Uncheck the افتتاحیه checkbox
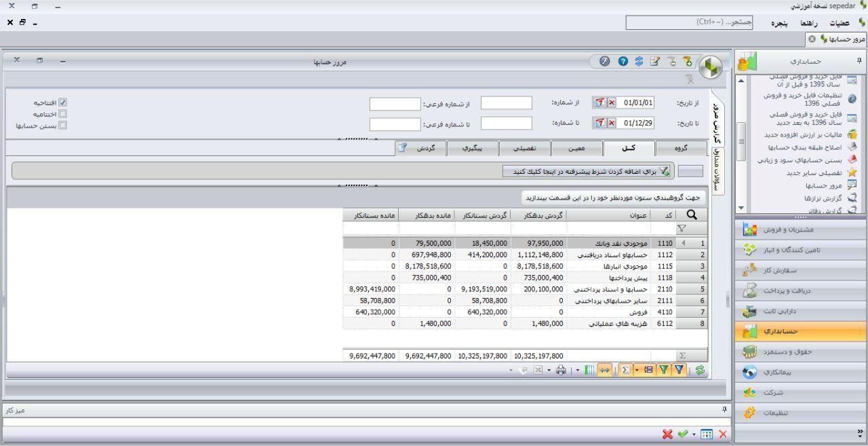868x446 pixels. coord(63,103)
